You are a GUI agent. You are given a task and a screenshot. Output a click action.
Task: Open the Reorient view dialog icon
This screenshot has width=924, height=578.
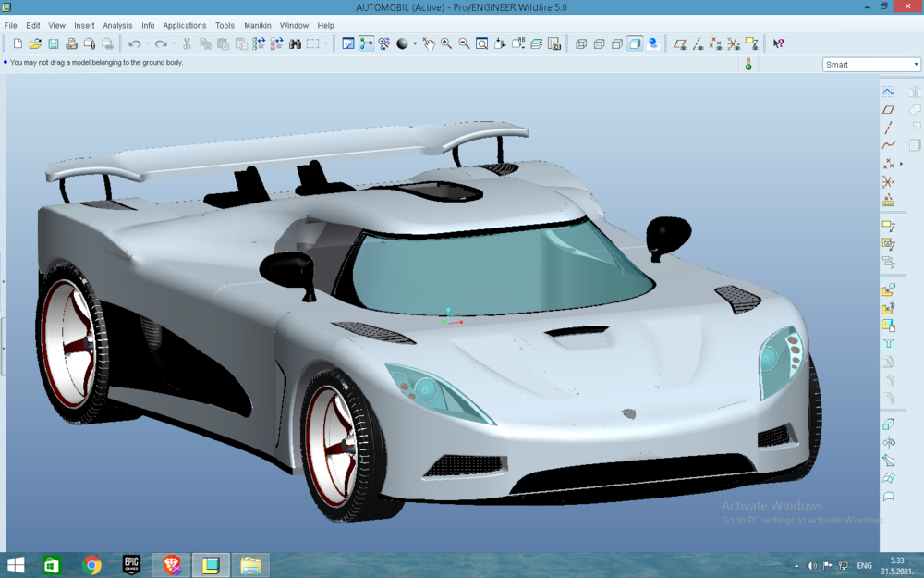tap(500, 43)
